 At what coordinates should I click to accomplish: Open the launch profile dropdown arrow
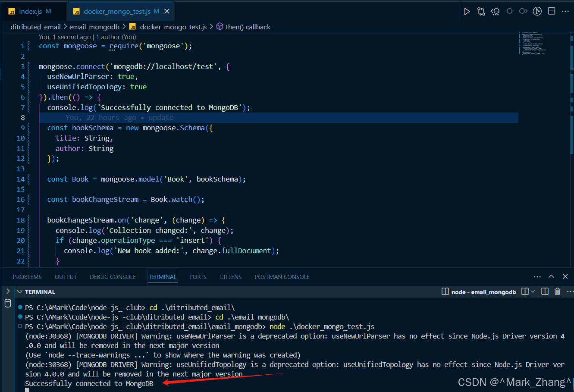tap(533, 292)
